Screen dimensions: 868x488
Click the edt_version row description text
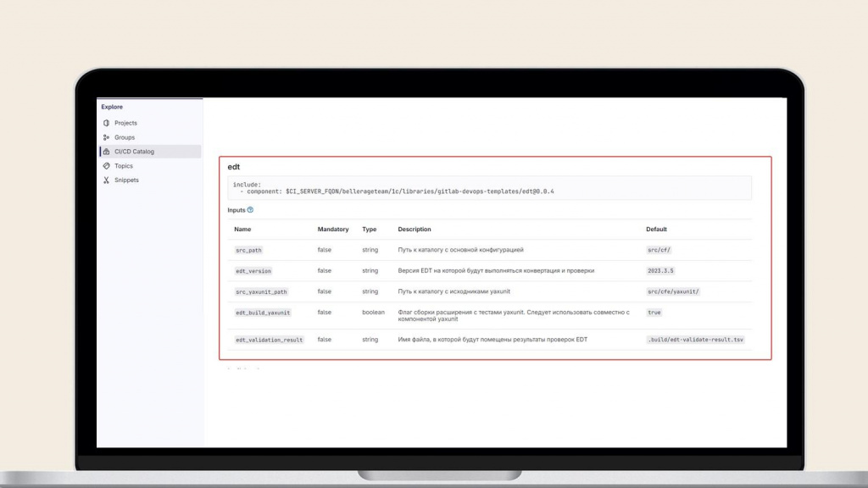(x=496, y=271)
